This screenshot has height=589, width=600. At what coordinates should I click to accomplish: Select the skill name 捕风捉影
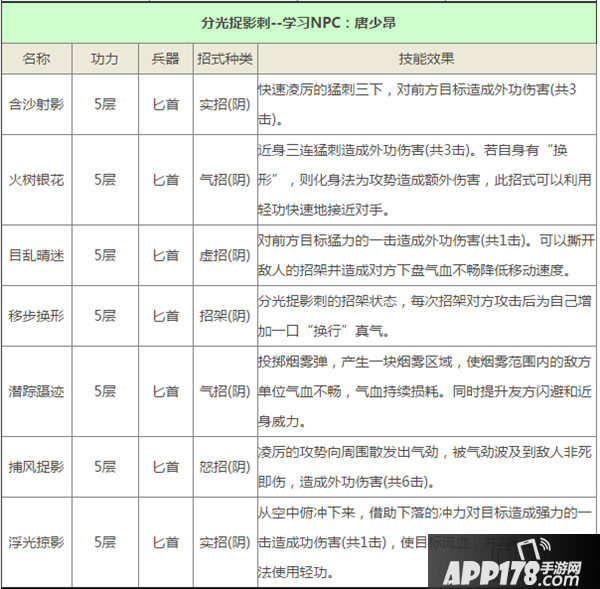click(x=36, y=466)
